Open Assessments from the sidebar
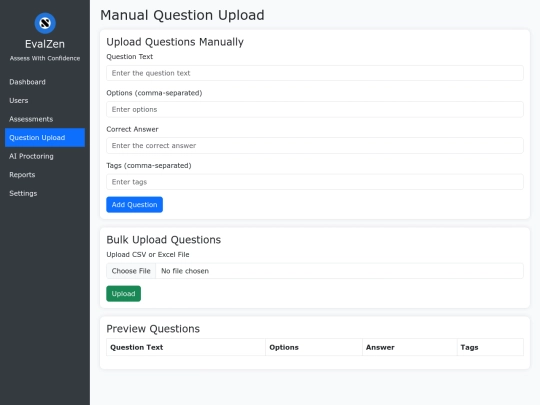 pos(45,119)
